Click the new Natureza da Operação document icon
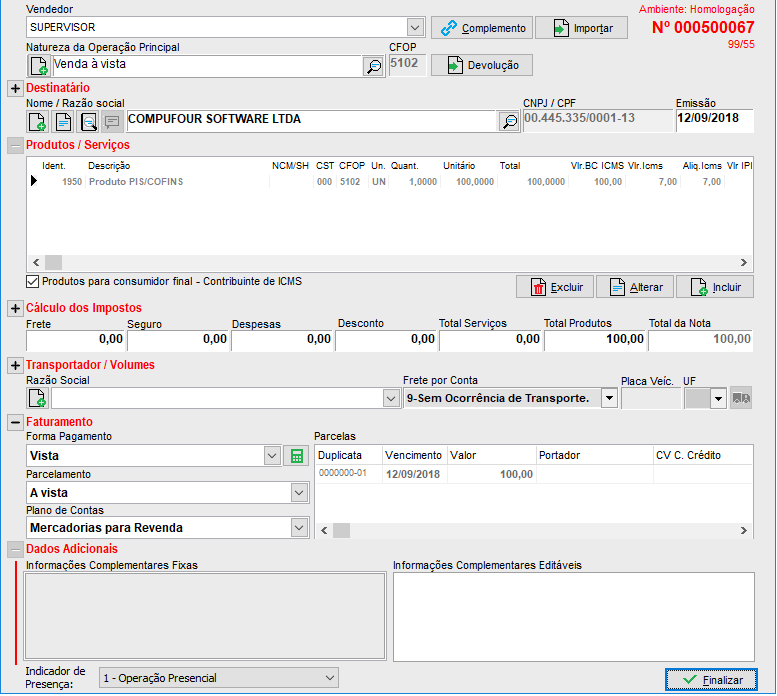 pyautogui.click(x=38, y=66)
